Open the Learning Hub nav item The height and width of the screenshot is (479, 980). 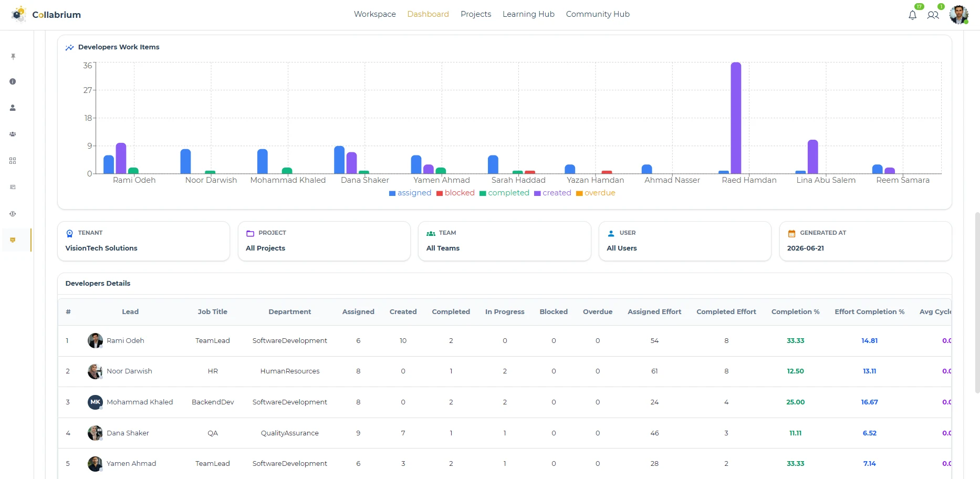[x=528, y=14]
